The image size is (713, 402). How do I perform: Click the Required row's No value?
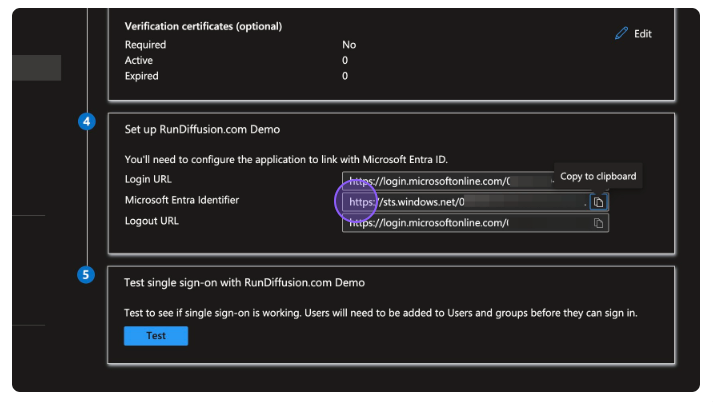(x=349, y=45)
